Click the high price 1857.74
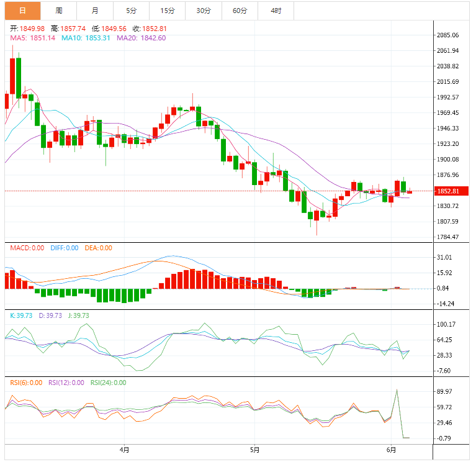Viewport: 476px width, 467px height. [73, 29]
